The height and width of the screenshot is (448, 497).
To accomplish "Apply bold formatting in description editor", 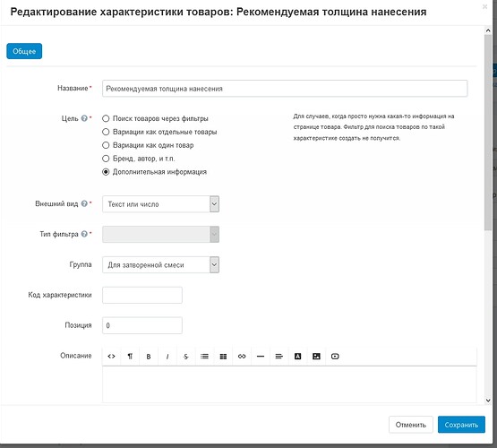I will click(x=149, y=357).
